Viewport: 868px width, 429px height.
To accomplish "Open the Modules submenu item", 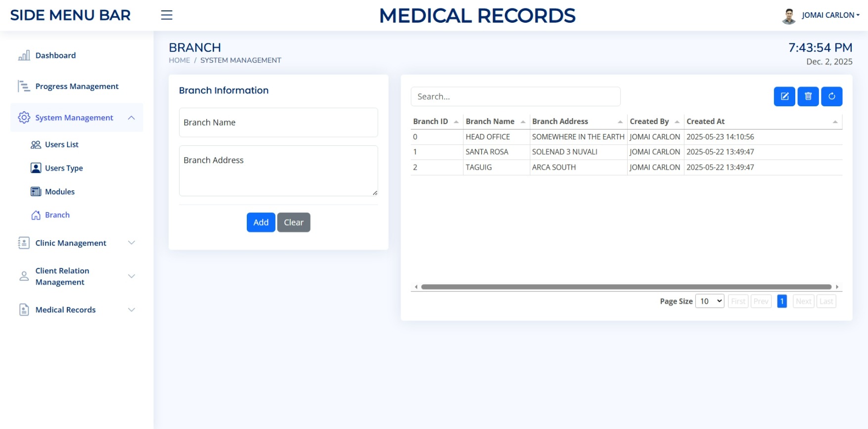I will [59, 192].
